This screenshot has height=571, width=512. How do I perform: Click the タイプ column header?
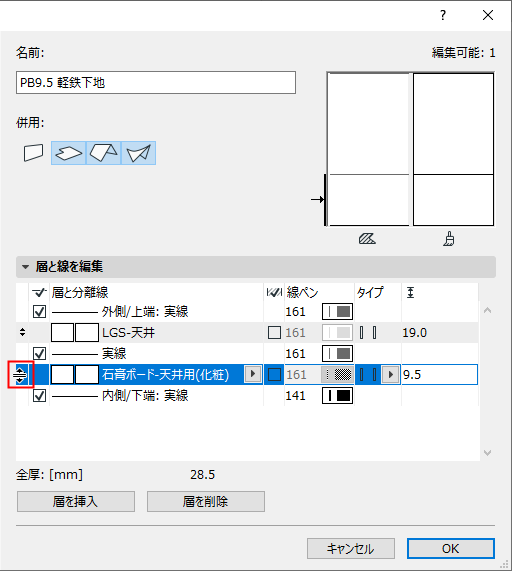point(370,292)
